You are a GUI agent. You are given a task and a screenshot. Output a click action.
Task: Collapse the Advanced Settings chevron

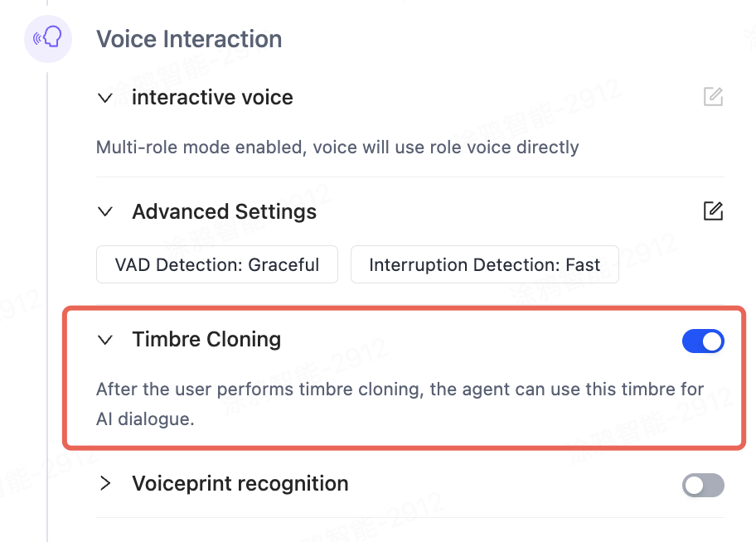pos(105,211)
